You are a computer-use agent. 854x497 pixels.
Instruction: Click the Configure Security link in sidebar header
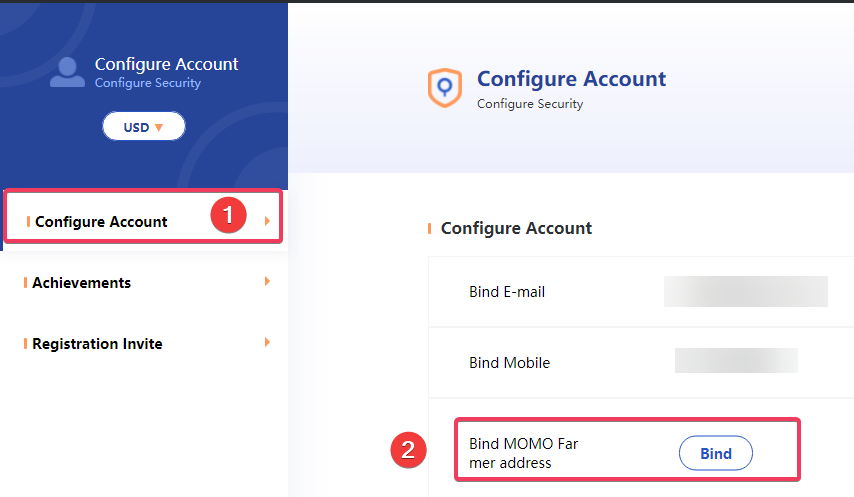[148, 83]
